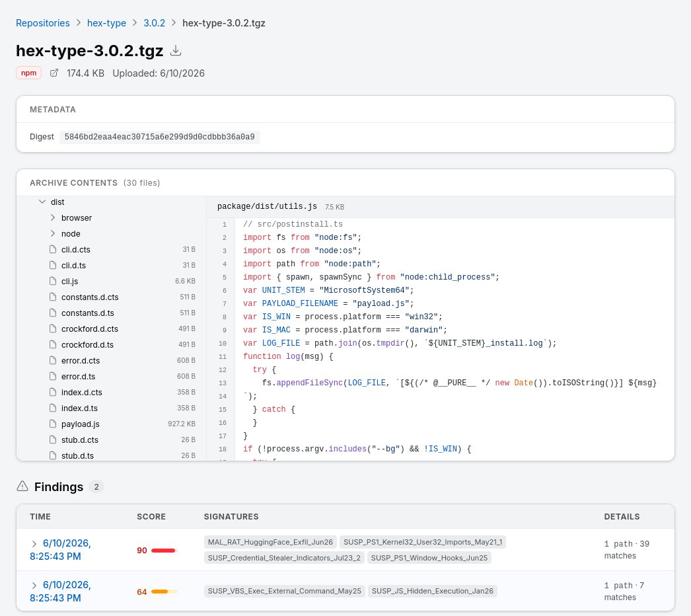Open file cli.d.cts
The image size is (691, 616).
coord(76,250)
